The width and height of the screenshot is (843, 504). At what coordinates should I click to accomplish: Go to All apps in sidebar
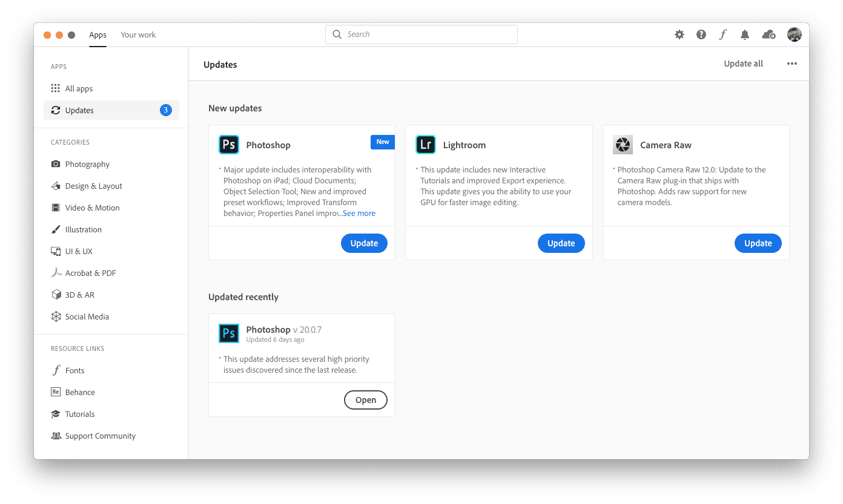79,88
